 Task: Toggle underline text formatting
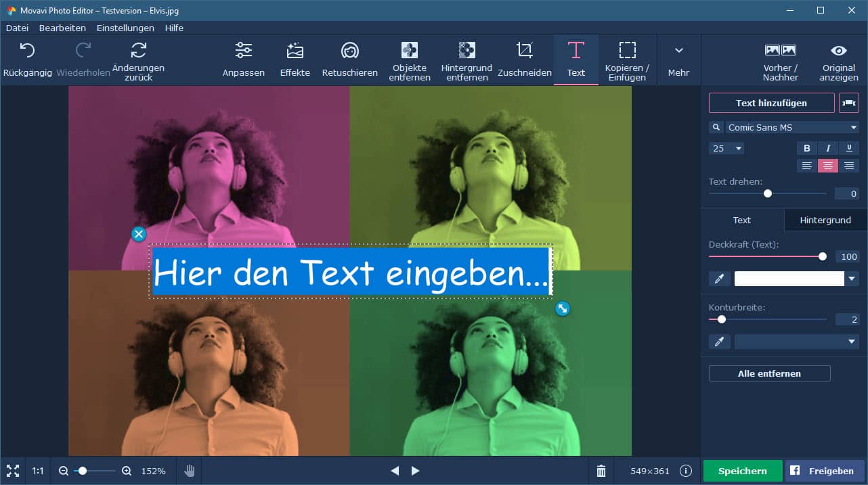point(849,148)
